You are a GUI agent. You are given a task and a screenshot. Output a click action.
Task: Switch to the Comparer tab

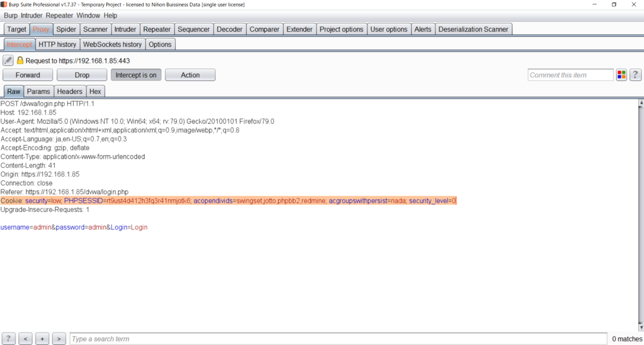click(x=265, y=29)
